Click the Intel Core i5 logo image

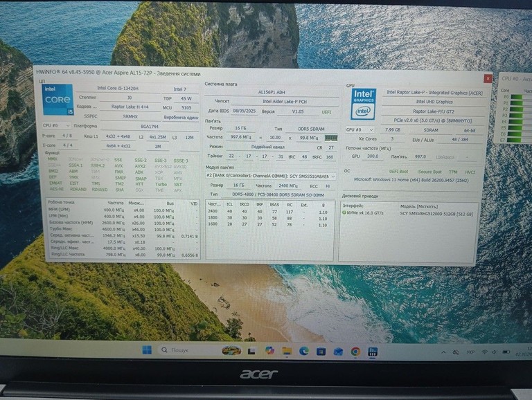coord(57,100)
